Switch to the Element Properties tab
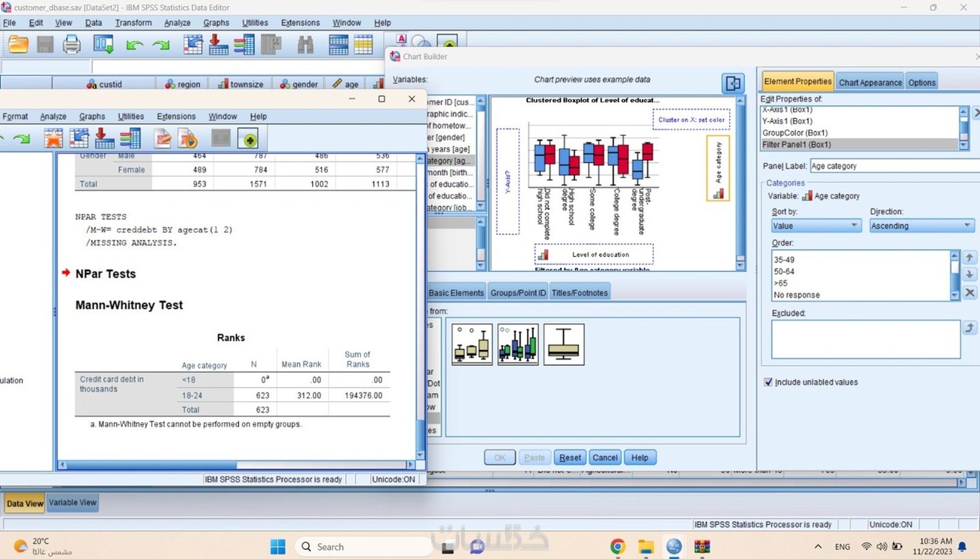 798,81
